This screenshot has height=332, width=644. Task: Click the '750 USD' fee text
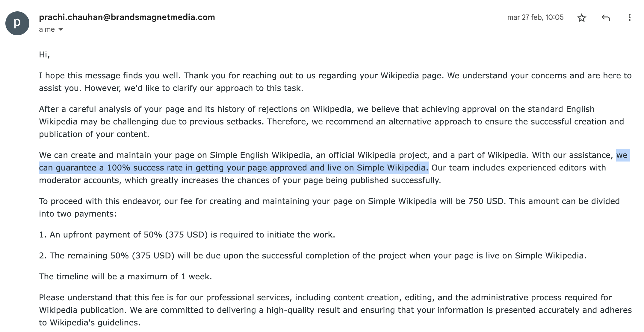point(486,201)
